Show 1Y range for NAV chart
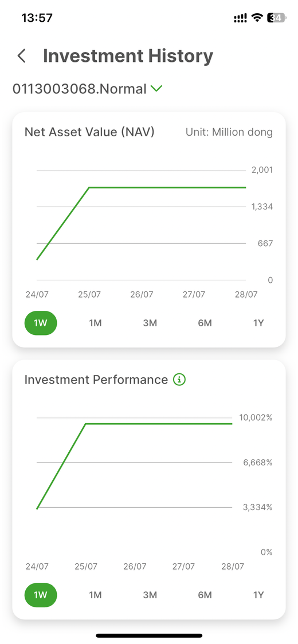298x644 pixels. point(258,323)
